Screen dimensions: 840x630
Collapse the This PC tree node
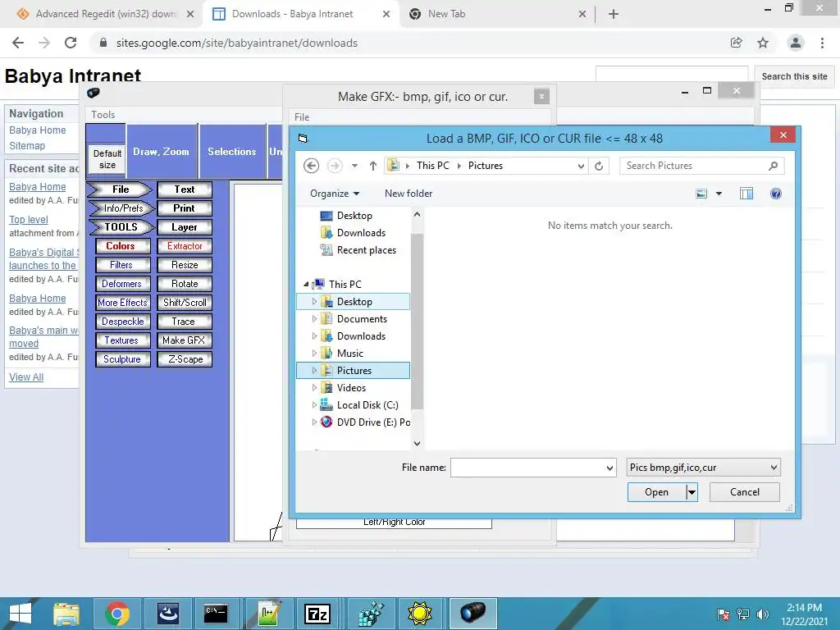tap(307, 285)
